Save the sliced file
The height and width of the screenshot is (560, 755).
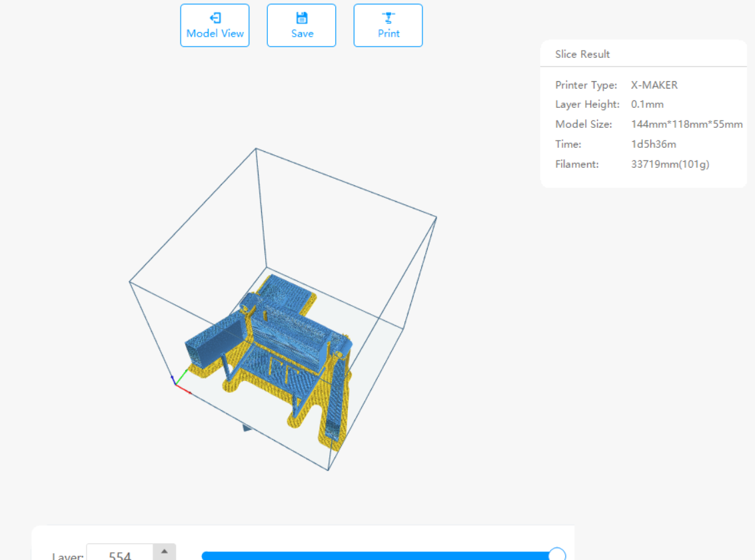tap(301, 25)
